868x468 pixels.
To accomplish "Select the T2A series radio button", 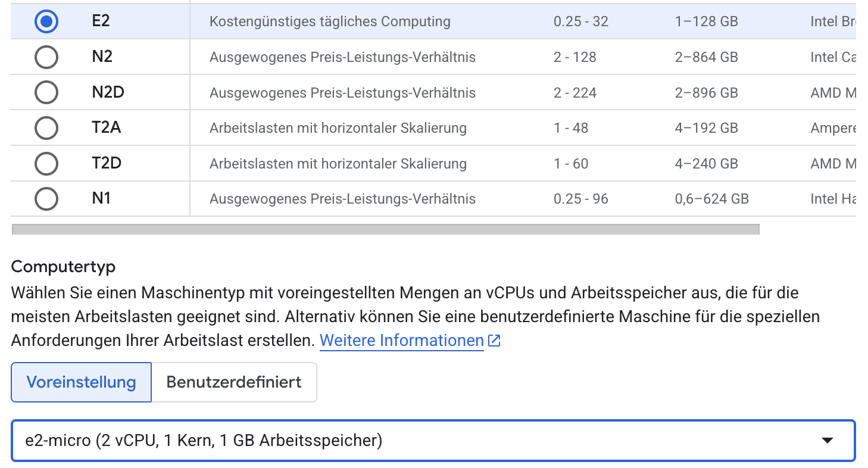I will [x=46, y=128].
